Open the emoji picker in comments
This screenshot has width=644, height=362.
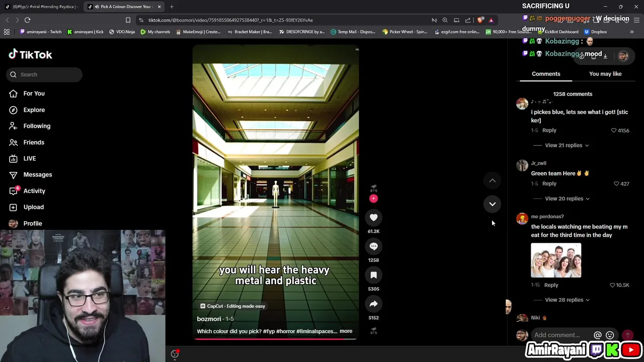point(610,335)
